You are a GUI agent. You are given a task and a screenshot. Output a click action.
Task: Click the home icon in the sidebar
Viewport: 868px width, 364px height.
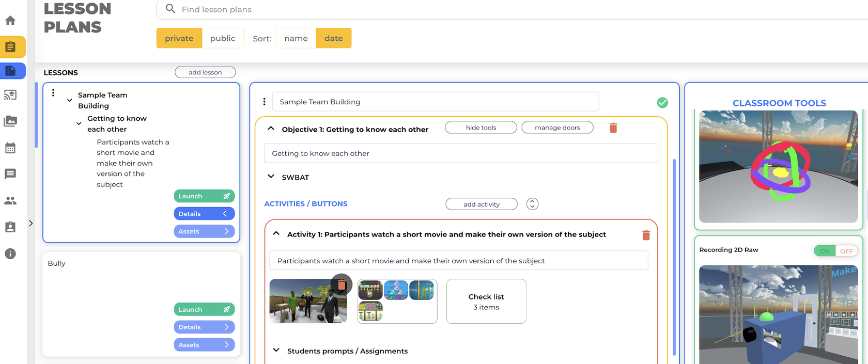[x=10, y=21]
